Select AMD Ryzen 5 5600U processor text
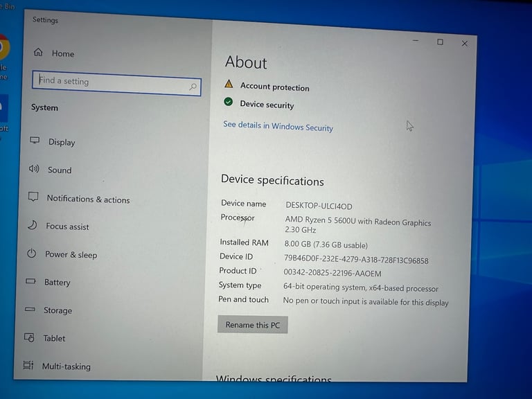Image resolution: width=532 pixels, height=399 pixels. [x=358, y=225]
